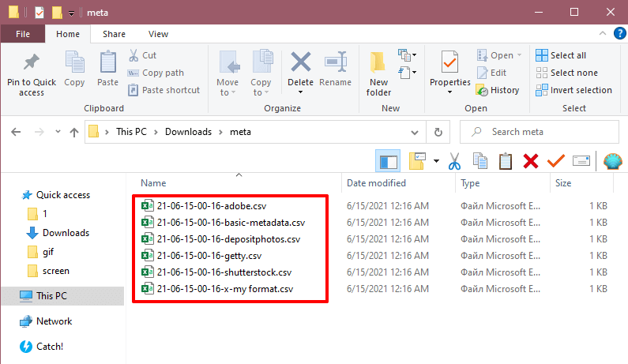Click Rename in Organize group
Image resolution: width=628 pixels, height=364 pixels.
(335, 69)
